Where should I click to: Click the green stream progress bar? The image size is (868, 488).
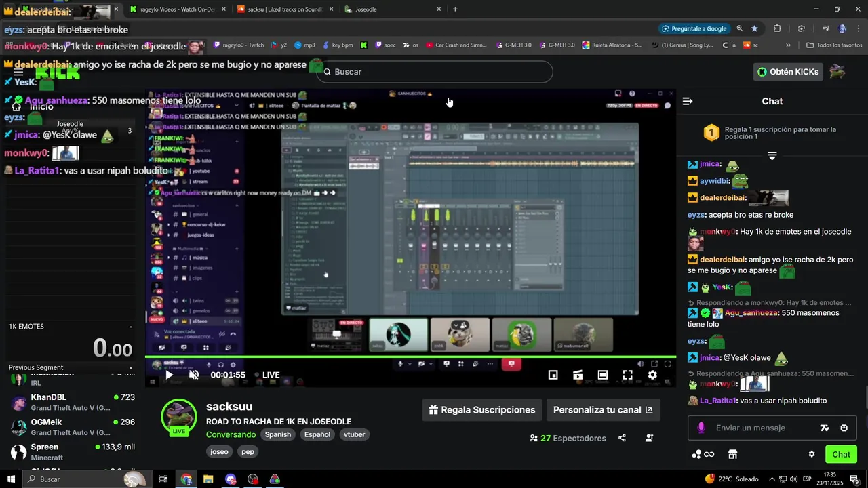tap(410, 357)
